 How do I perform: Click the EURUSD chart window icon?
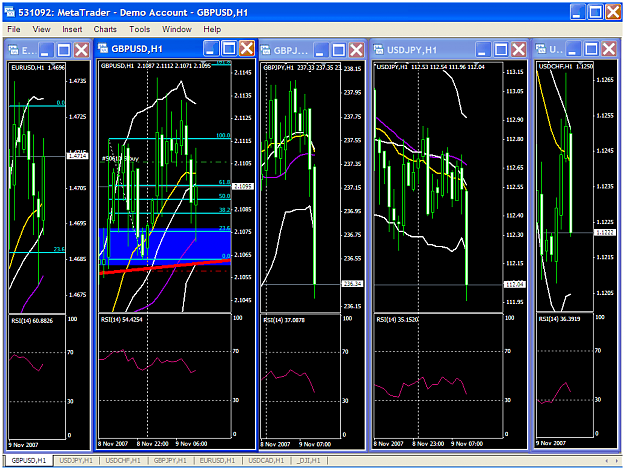pos(14,50)
